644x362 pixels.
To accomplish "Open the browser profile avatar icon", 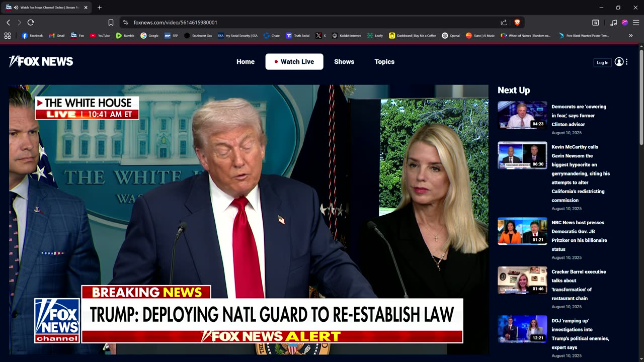I will click(x=625, y=23).
